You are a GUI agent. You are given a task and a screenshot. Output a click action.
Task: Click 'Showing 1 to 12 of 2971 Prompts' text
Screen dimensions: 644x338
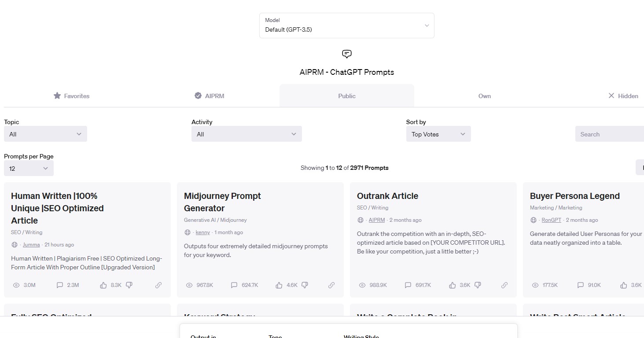point(345,168)
